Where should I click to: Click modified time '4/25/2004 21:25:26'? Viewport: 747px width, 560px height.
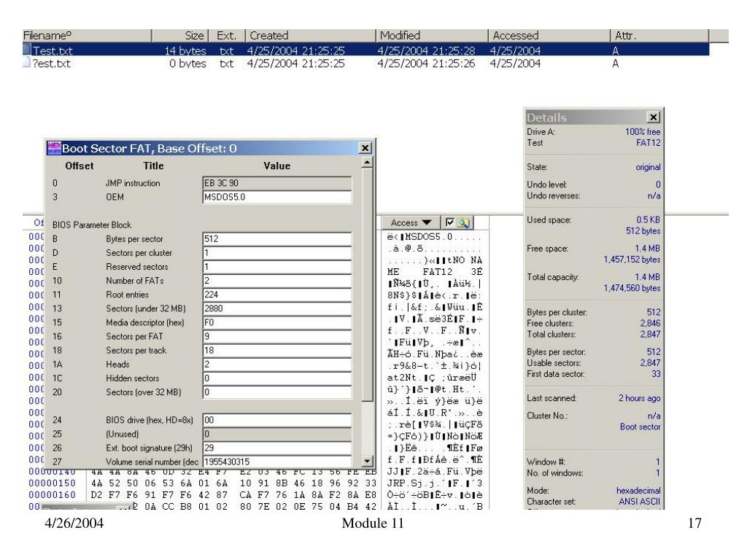point(426,63)
